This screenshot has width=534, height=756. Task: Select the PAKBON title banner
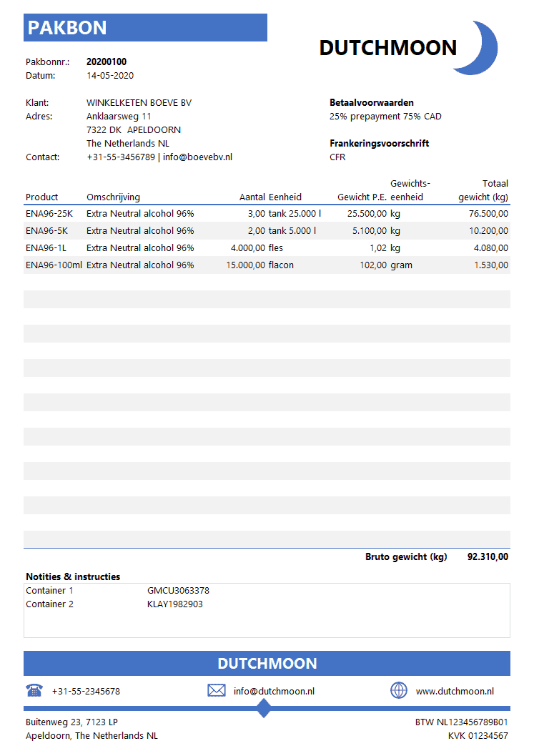146,28
